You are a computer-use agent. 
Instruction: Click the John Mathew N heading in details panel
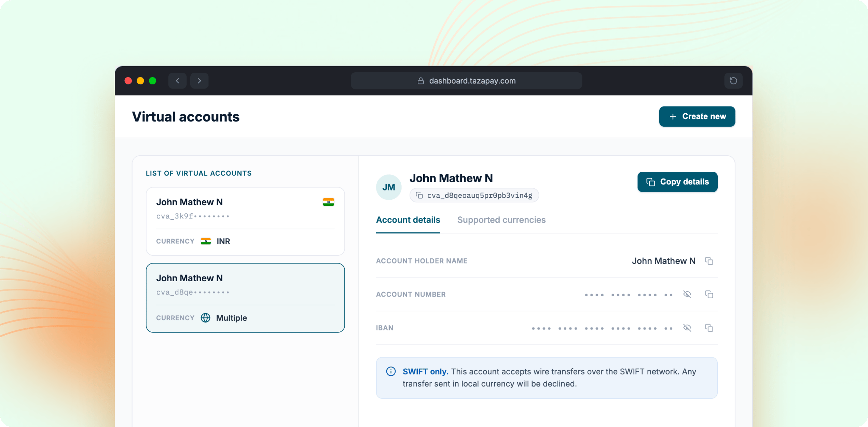tap(451, 178)
